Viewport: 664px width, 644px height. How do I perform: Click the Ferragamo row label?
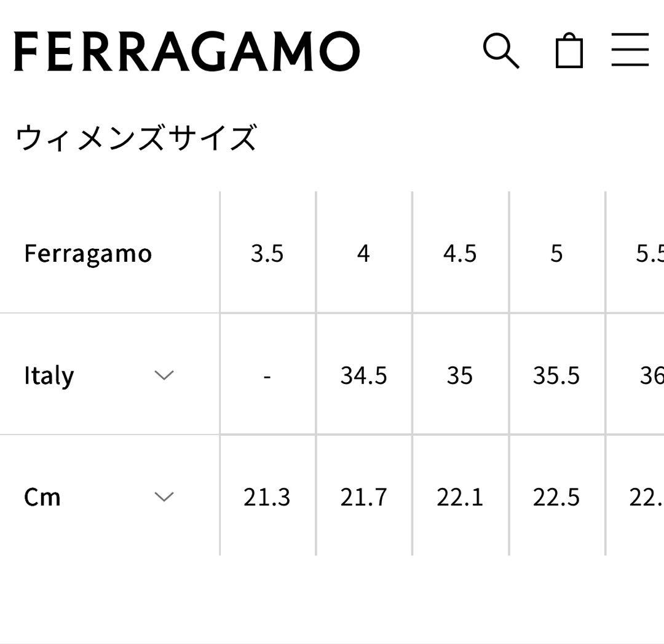[x=88, y=253]
